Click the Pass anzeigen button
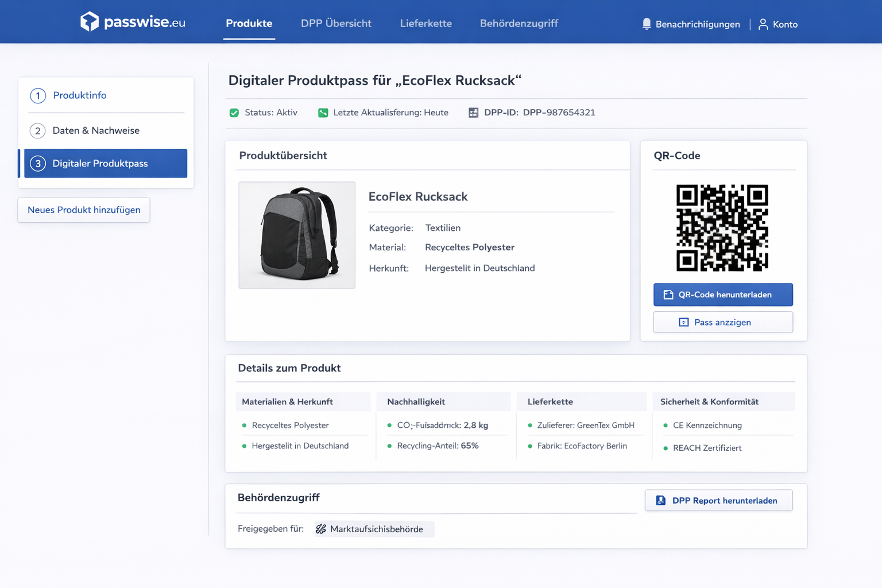 pos(723,322)
